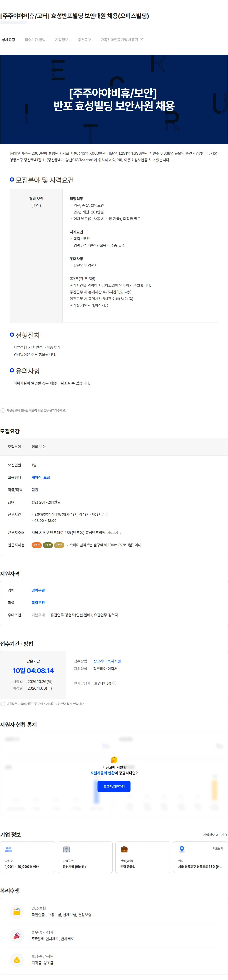This screenshot has width=228, height=980.
Task: Click the thinking emoji above the login prompt
Action: click(x=114, y=759)
